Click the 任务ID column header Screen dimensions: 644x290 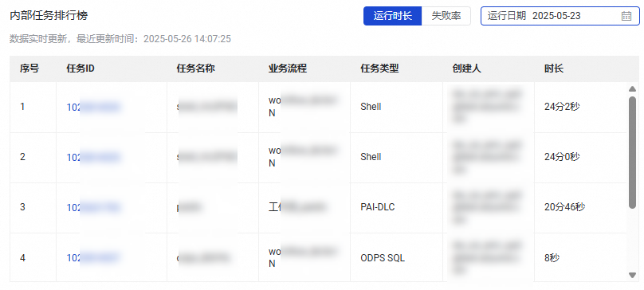click(80, 69)
